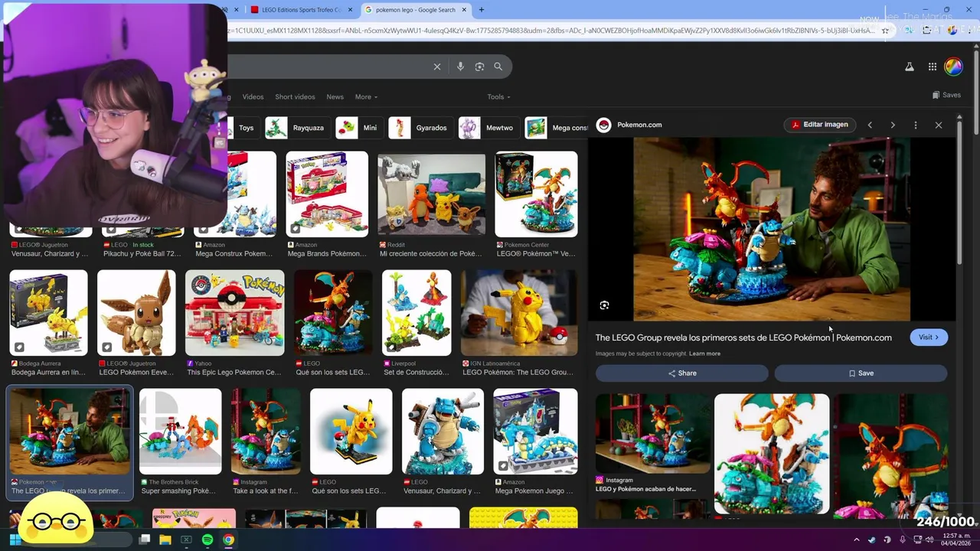Open Search Labs flask icon
Viewport: 980px width, 551px height.
(x=909, y=67)
